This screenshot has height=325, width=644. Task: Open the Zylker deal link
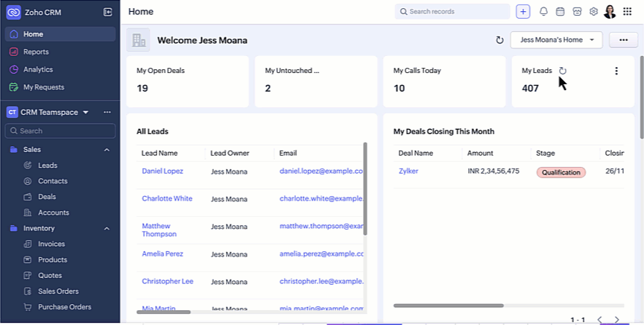tap(408, 171)
